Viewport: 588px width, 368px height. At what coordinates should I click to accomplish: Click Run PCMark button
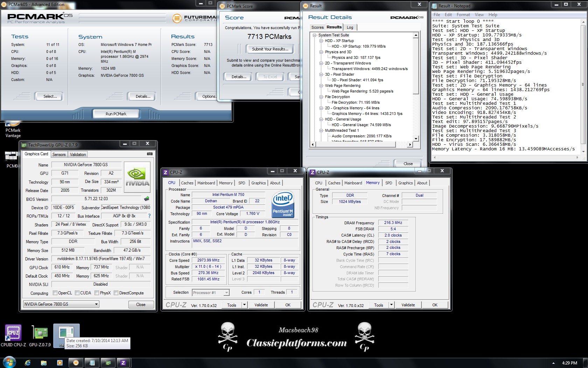[x=116, y=114]
